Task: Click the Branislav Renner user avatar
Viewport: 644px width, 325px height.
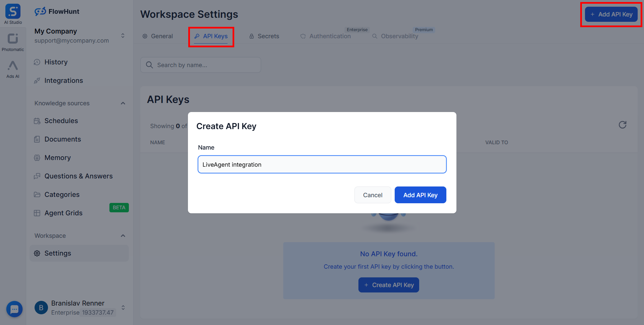Action: coord(41,308)
